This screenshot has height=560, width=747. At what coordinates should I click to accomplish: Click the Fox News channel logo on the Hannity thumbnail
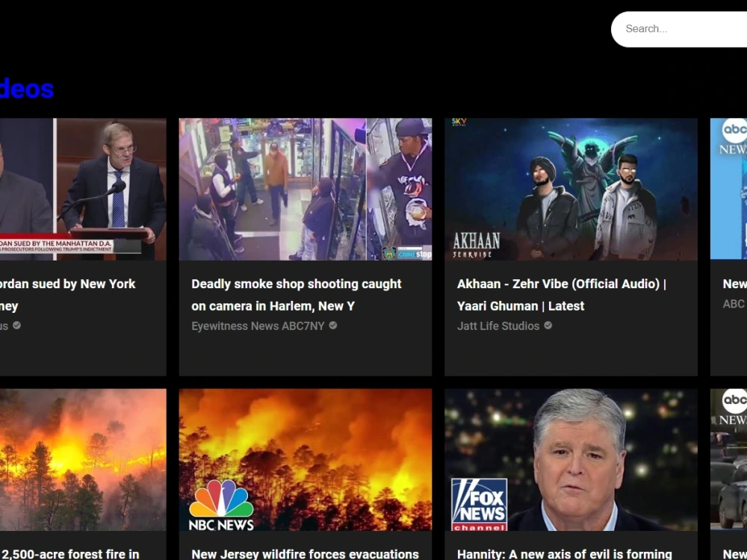click(480, 504)
